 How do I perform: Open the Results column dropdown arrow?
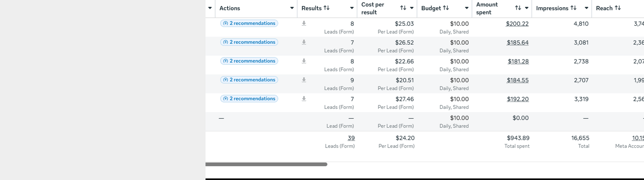pyautogui.click(x=352, y=8)
